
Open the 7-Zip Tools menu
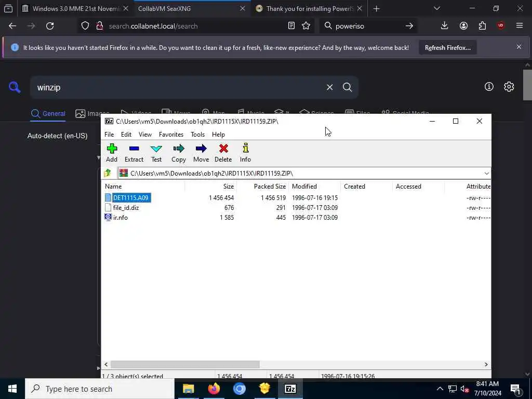pyautogui.click(x=197, y=135)
